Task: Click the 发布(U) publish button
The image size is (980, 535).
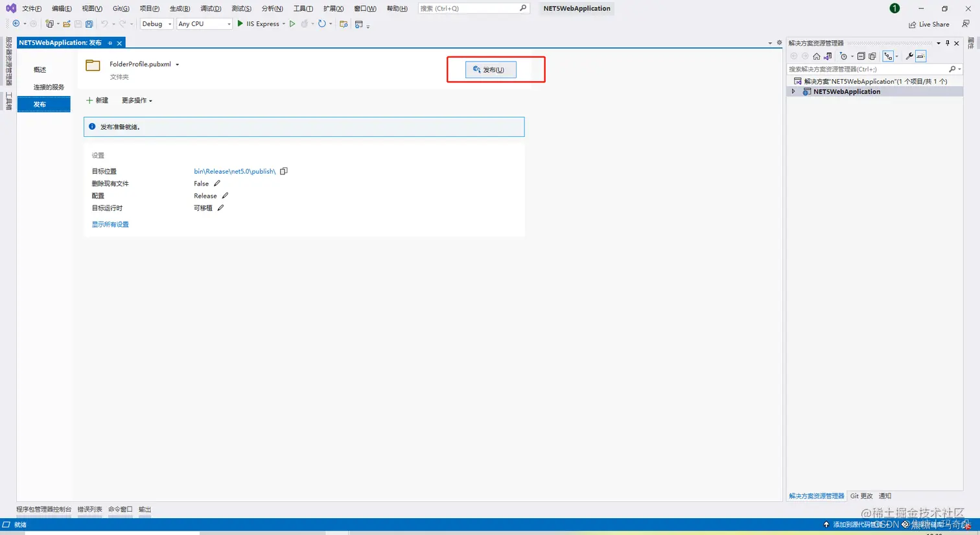Action: click(491, 69)
